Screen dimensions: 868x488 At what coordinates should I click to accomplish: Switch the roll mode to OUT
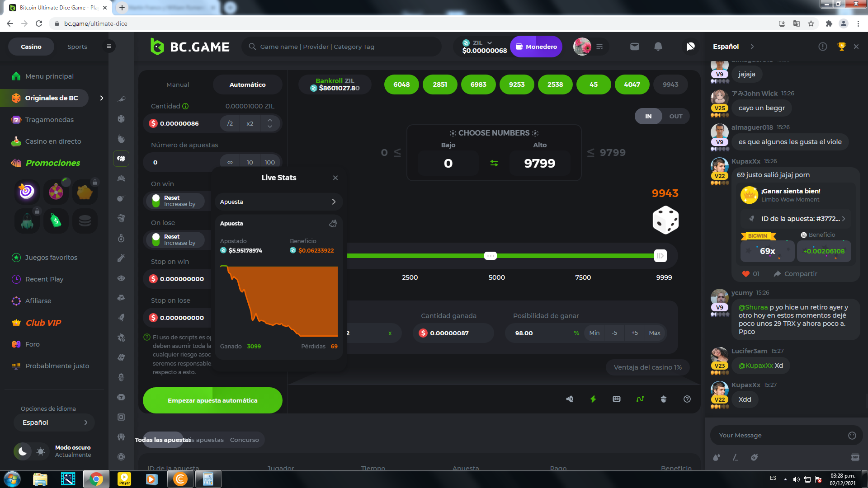675,117
